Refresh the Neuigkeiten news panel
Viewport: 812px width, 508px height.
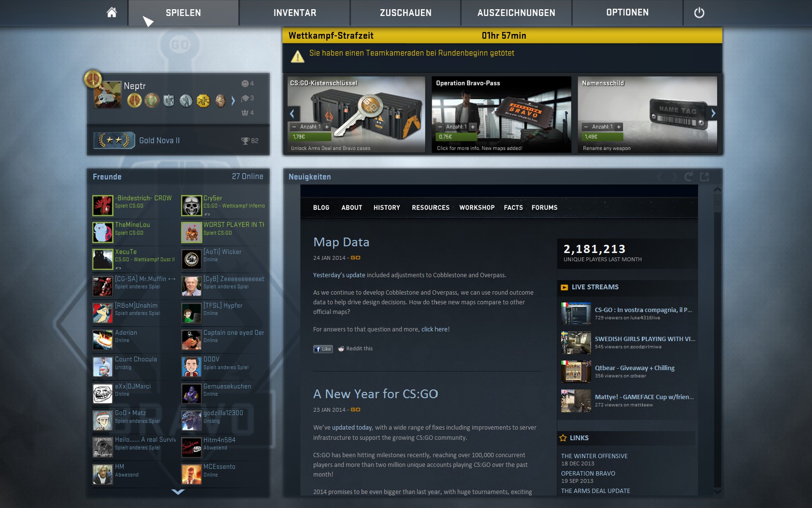pyautogui.click(x=688, y=177)
